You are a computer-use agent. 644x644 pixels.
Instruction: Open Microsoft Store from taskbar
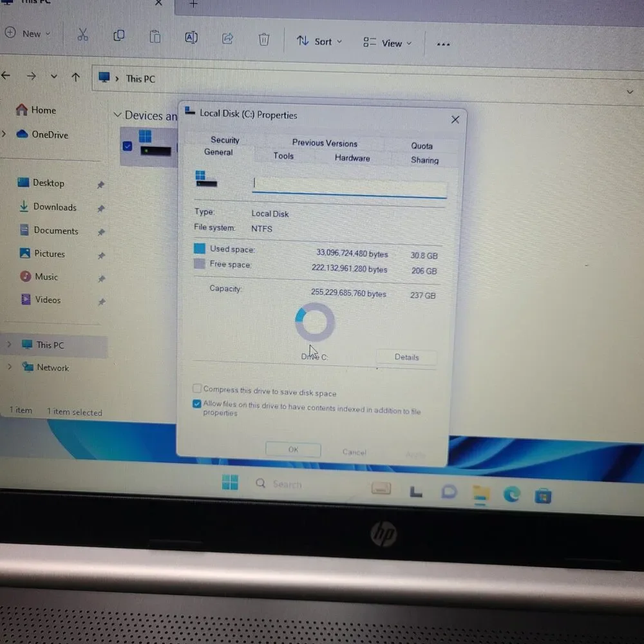[x=542, y=496]
